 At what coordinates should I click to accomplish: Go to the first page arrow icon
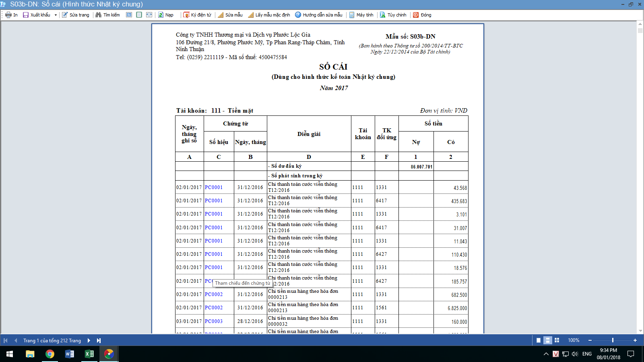tap(6, 340)
